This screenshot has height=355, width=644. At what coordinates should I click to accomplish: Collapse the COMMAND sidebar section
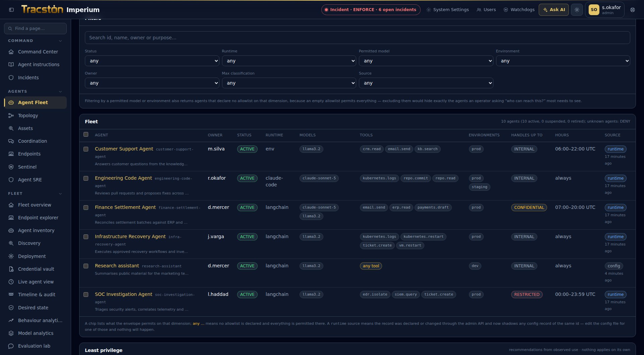(x=60, y=41)
